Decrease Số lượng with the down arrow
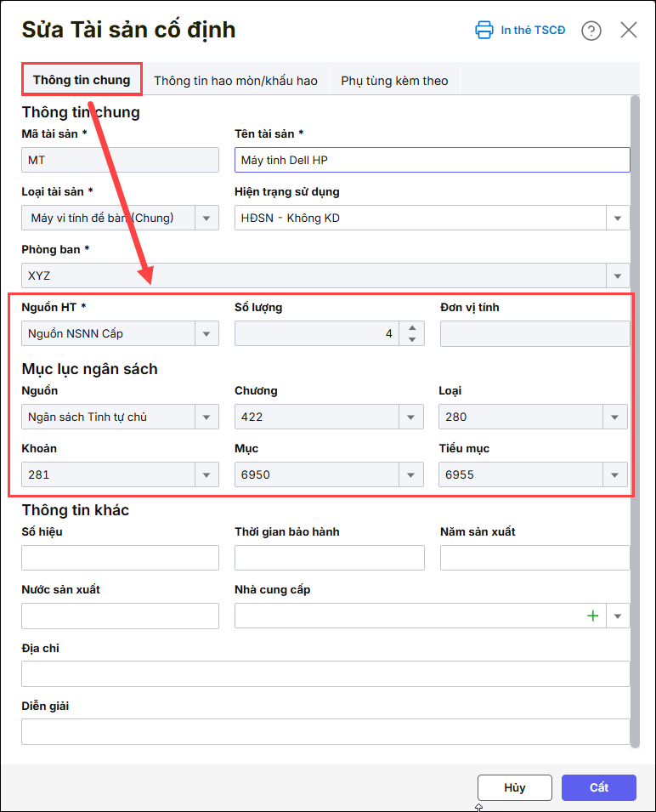Image resolution: width=656 pixels, height=812 pixels. click(x=411, y=339)
